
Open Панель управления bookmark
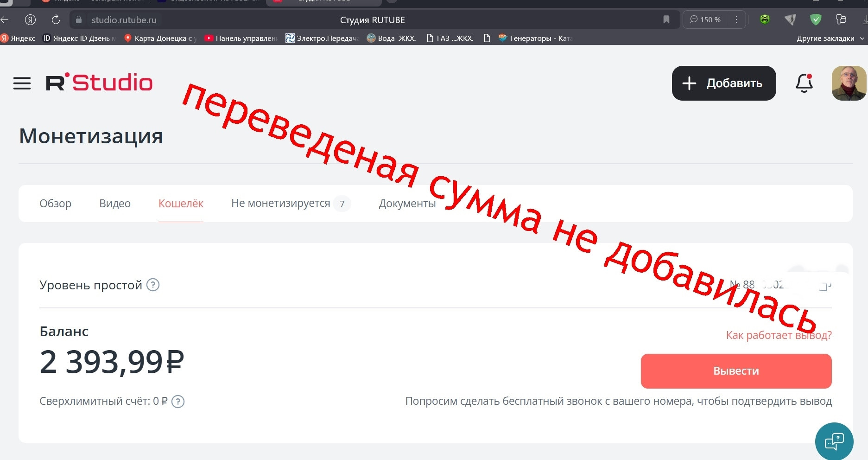(x=241, y=38)
